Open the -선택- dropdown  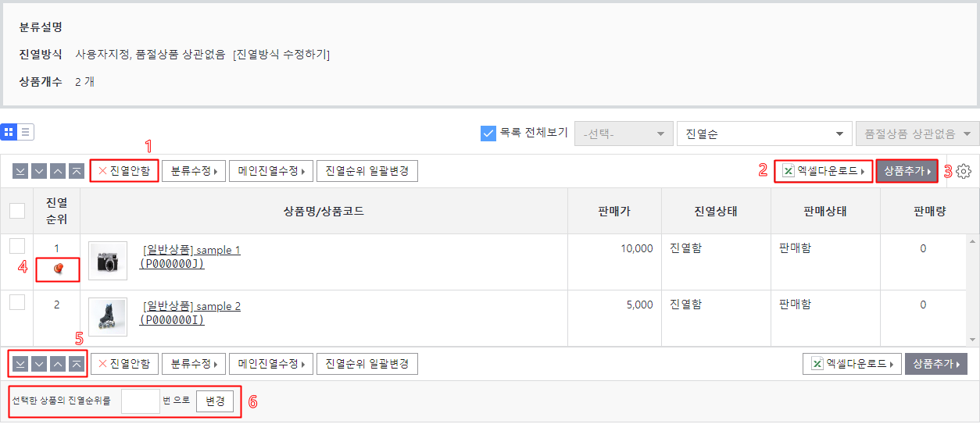coord(624,134)
